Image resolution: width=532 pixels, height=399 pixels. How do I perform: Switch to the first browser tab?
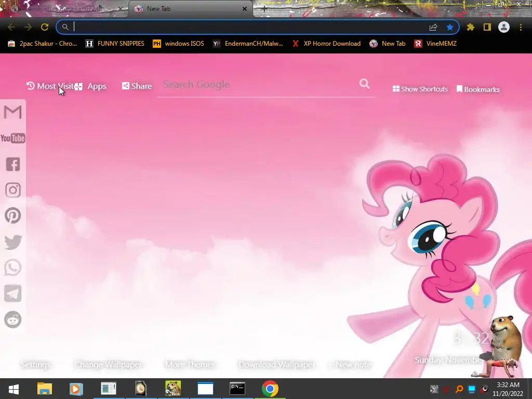[x=64, y=9]
